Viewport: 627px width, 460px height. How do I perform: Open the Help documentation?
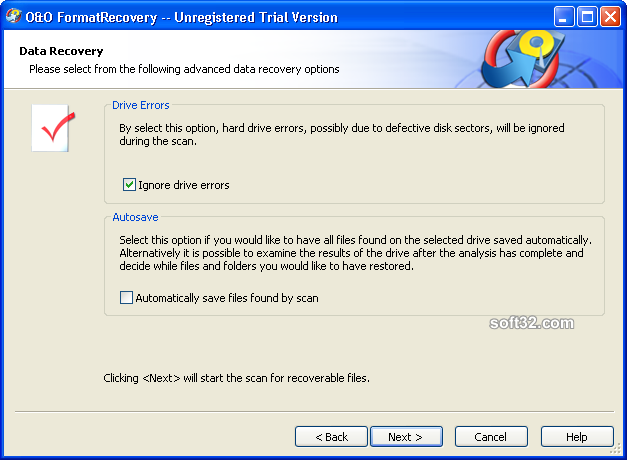577,436
